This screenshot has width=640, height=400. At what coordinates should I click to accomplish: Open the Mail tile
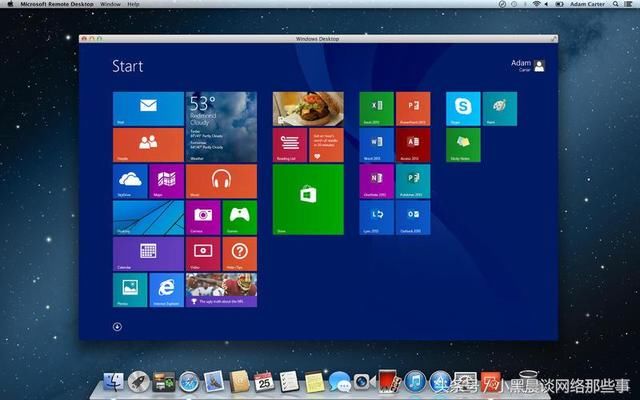point(148,108)
